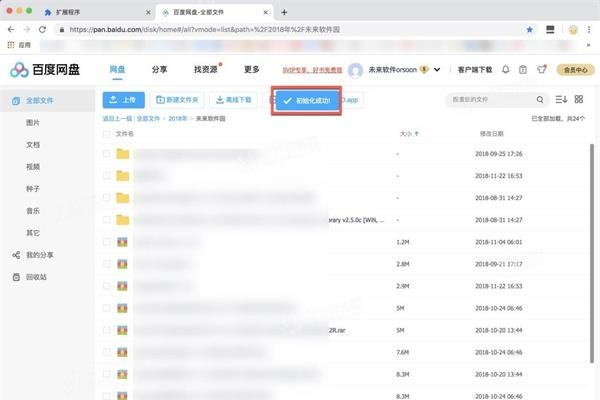600x400 pixels.
Task: Click the browser address bar
Action: pos(291,29)
